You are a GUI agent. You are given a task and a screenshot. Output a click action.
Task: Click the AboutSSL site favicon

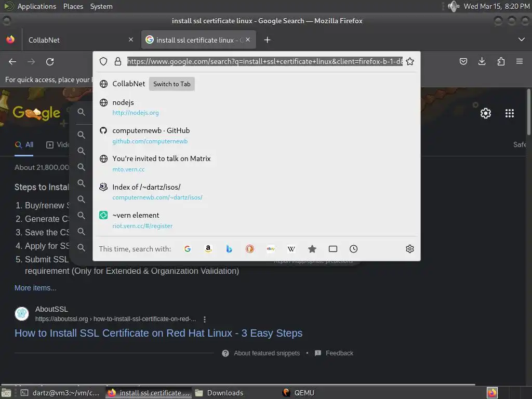[22, 313]
